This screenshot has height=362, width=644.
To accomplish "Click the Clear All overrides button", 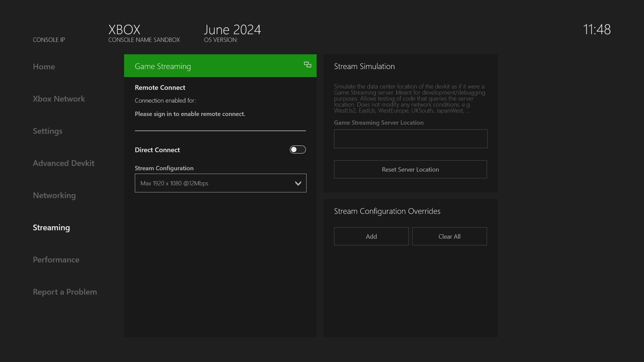I will tap(449, 236).
